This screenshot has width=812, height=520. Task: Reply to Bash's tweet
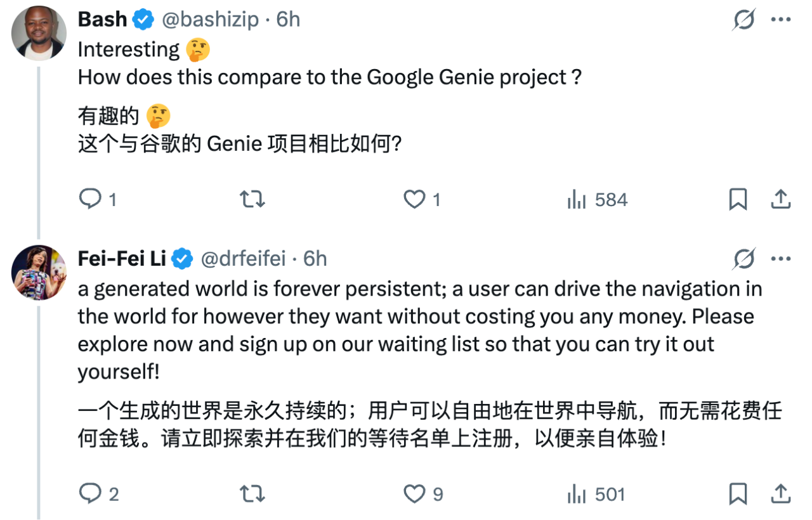click(89, 199)
